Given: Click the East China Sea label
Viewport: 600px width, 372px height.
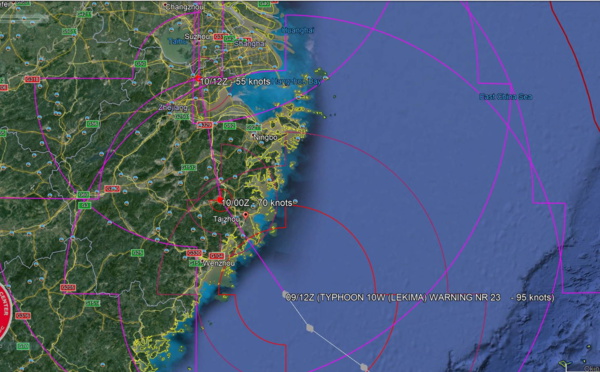Looking at the screenshot, I should pos(505,97).
